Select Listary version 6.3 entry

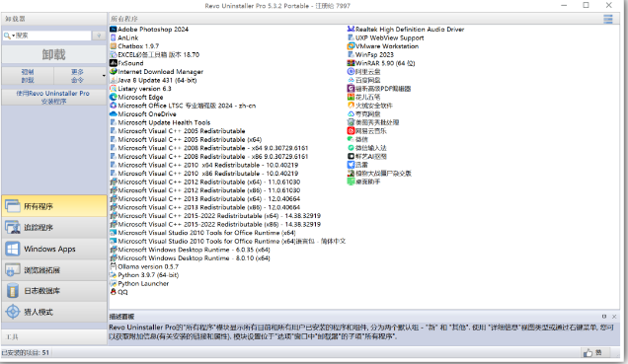tap(140, 89)
